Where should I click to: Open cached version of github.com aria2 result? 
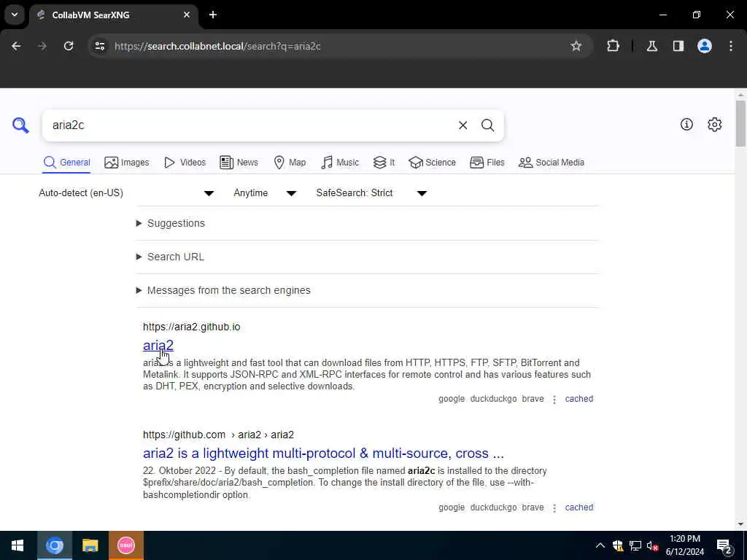point(578,507)
